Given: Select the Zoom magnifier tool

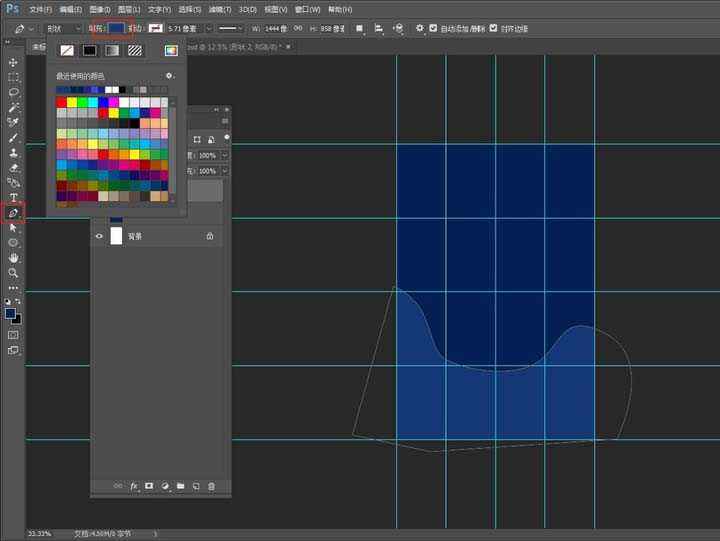Looking at the screenshot, I should pyautogui.click(x=13, y=272).
